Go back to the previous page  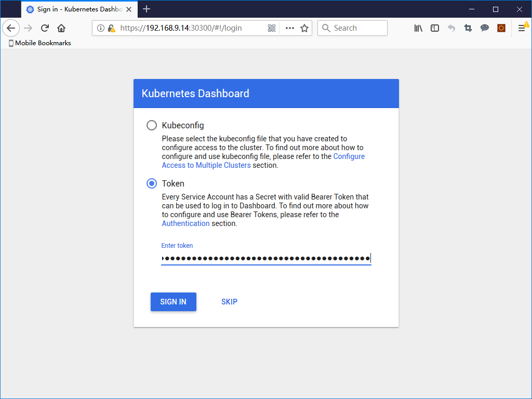pyautogui.click(x=11, y=28)
